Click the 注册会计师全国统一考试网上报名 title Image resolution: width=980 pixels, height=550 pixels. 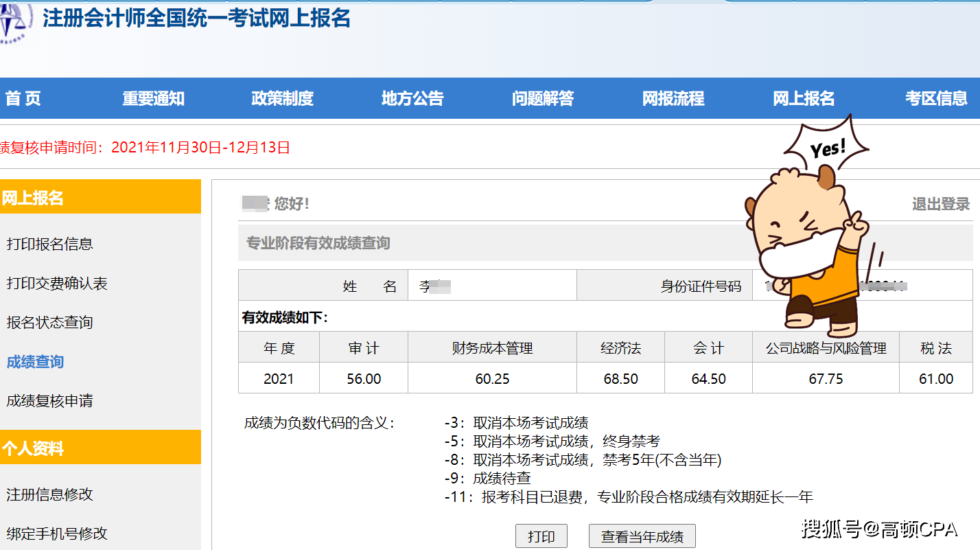tap(196, 18)
